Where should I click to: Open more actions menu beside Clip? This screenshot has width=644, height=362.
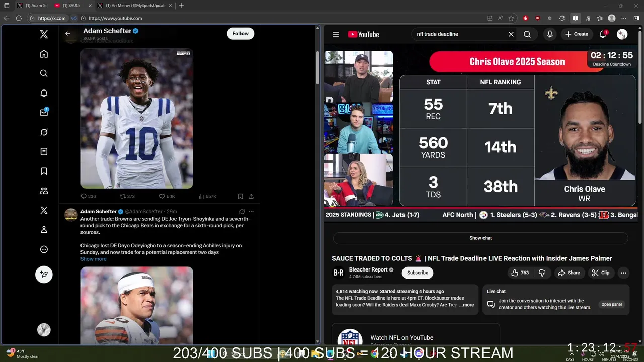pyautogui.click(x=623, y=273)
